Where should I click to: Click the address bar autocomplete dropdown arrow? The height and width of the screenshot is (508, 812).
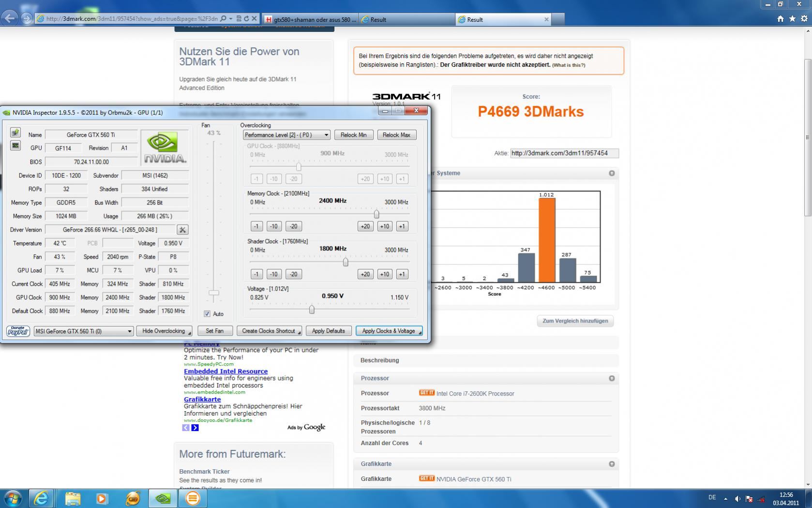(x=231, y=19)
